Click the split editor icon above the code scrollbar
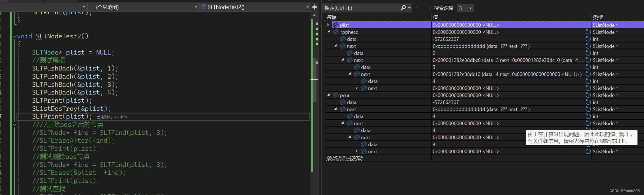The height and width of the screenshot is (195, 644). 315,7
